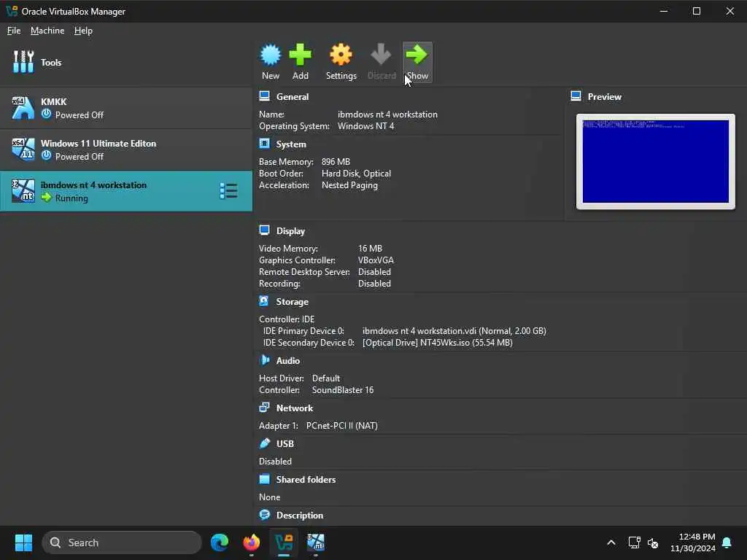This screenshot has width=747, height=560.
Task: Click the '[Optical Drive] NT45Wks.iso' entry
Action: point(437,343)
